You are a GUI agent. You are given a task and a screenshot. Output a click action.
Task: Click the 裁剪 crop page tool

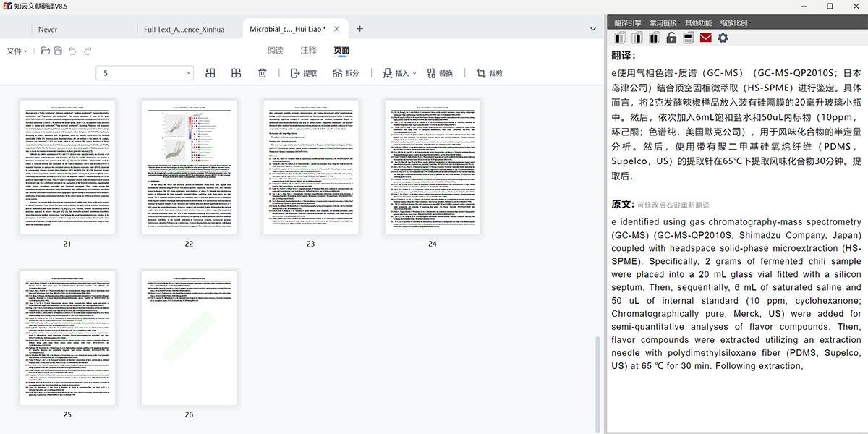tap(489, 73)
